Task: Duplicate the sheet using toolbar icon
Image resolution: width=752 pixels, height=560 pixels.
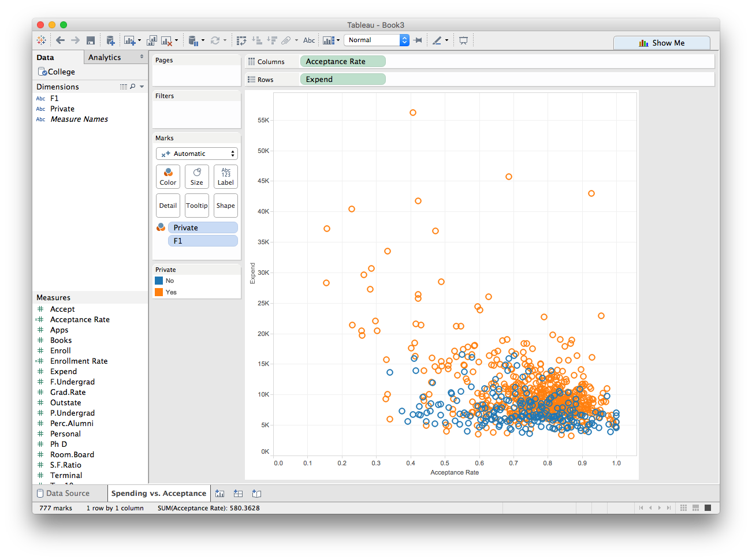Action: [152, 40]
